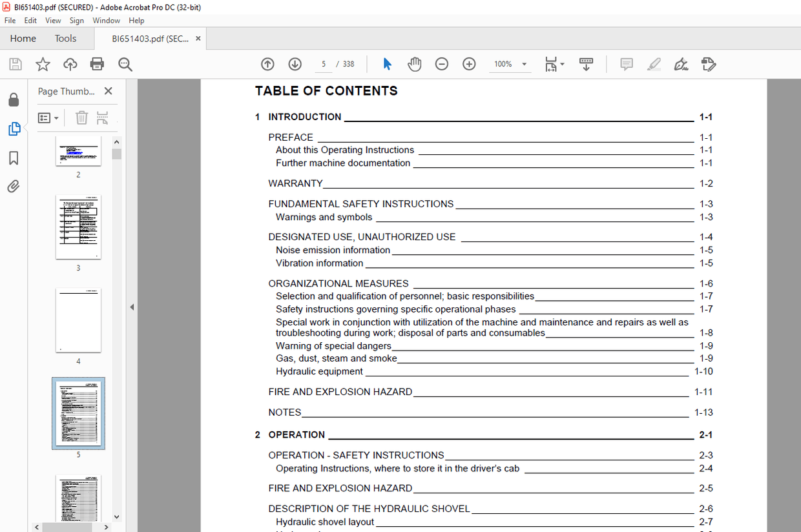
Task: Collapse the navigation pane with arrow
Action: coord(132,307)
